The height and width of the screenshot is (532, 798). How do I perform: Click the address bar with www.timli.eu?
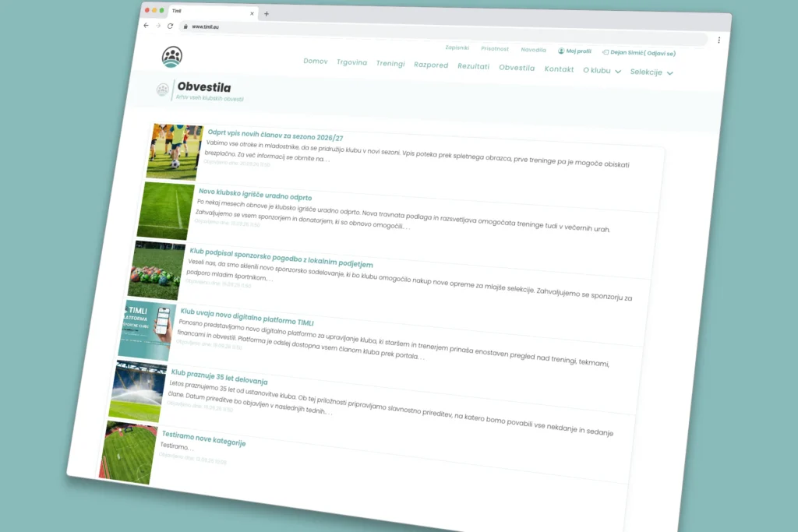point(443,31)
